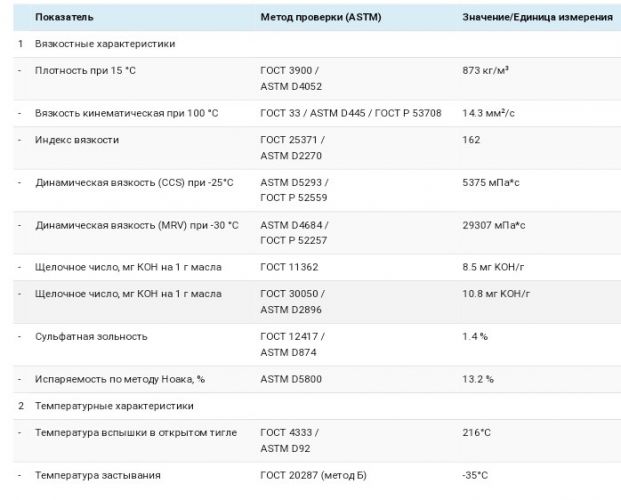
Task: Click the viscosity index value '162'
Action: [x=471, y=139]
